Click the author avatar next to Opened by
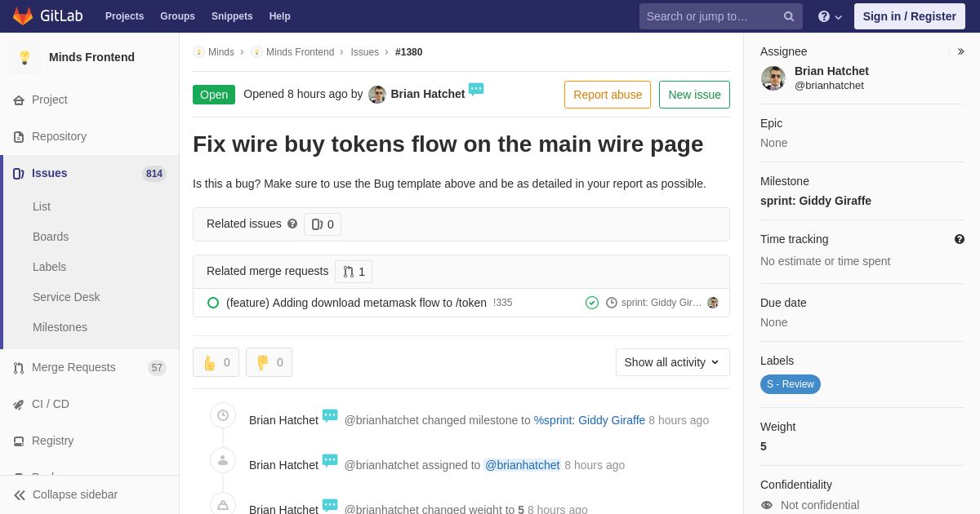Screen dimensions: 980x514 pos(377,95)
